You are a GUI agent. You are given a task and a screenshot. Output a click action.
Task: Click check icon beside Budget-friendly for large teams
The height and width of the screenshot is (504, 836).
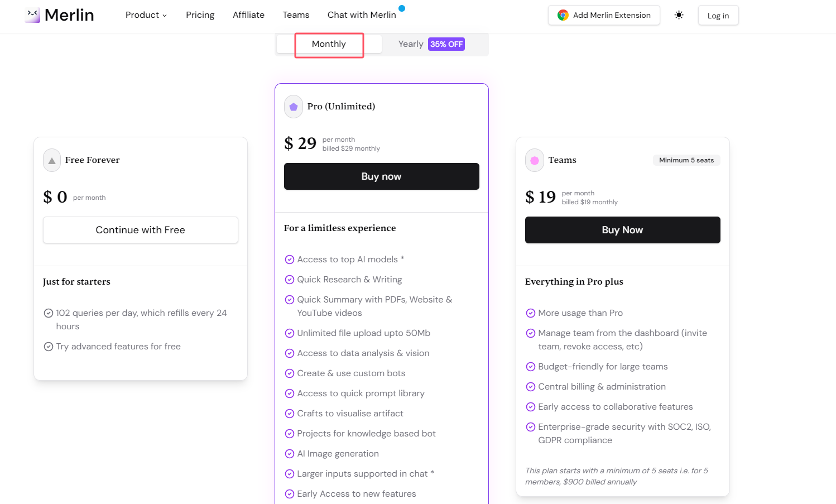(x=531, y=367)
